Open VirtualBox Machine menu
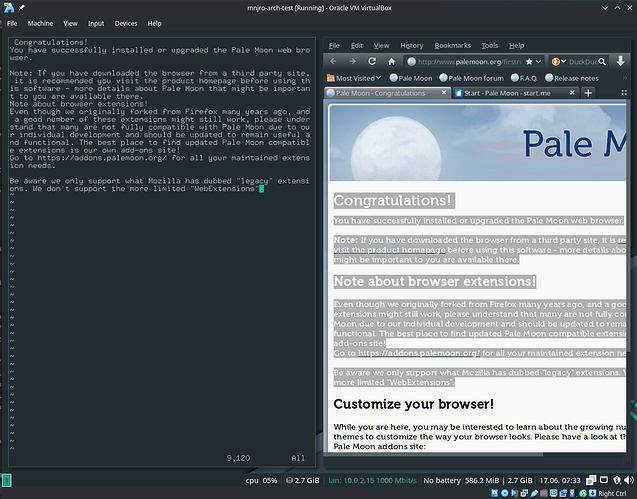 tap(40, 24)
